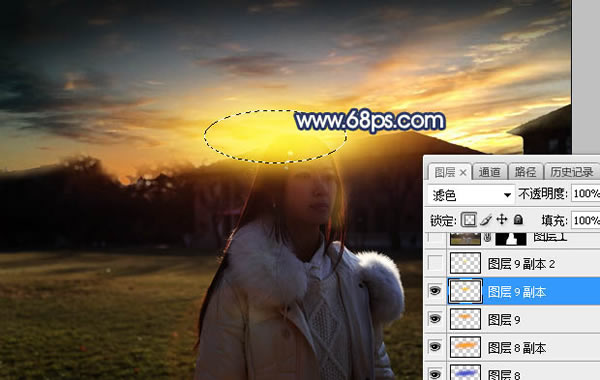Image resolution: width=600 pixels, height=380 pixels.
Task: Click the 不透明度 opacity value field
Action: [x=585, y=194]
